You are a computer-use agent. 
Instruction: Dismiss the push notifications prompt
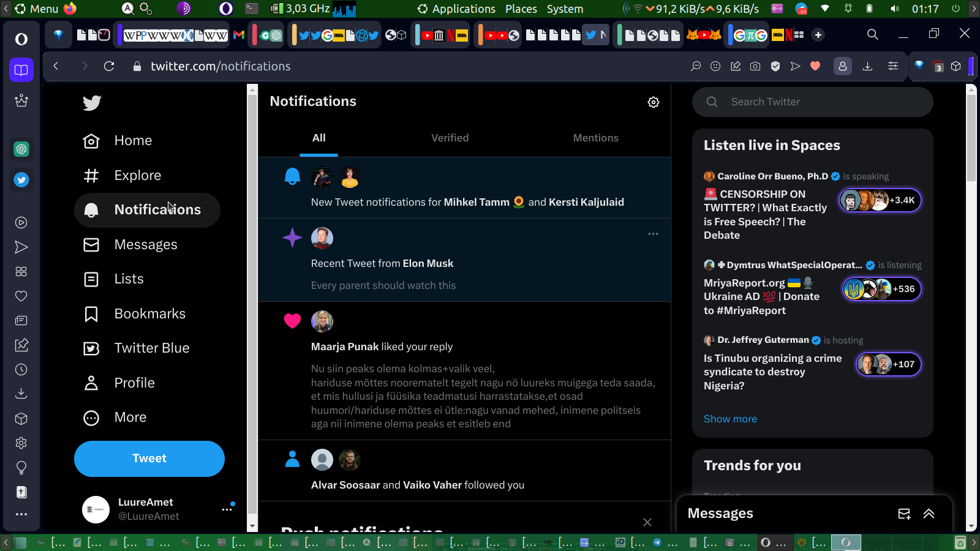tap(647, 522)
